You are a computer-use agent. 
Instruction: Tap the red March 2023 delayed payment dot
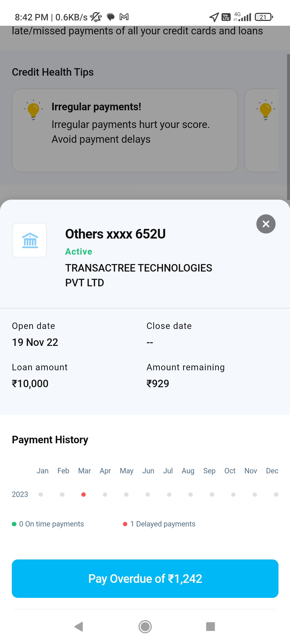coord(84,495)
